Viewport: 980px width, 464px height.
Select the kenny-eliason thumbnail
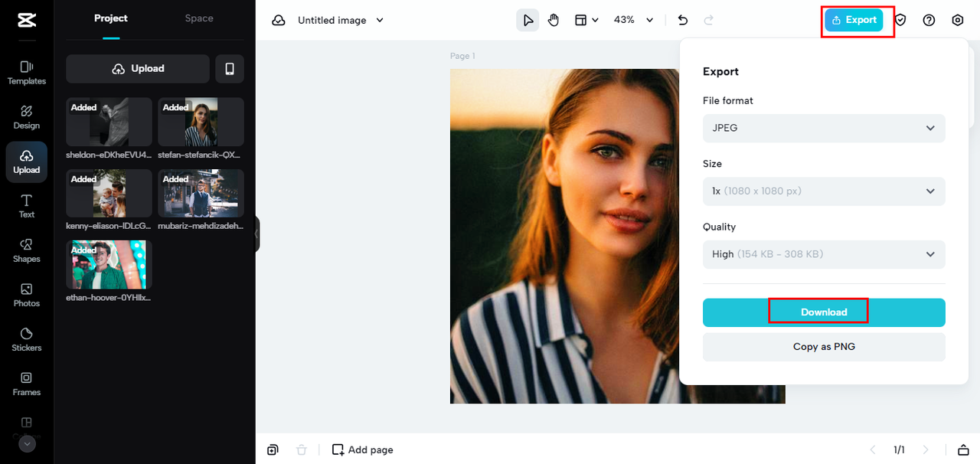[x=109, y=194]
